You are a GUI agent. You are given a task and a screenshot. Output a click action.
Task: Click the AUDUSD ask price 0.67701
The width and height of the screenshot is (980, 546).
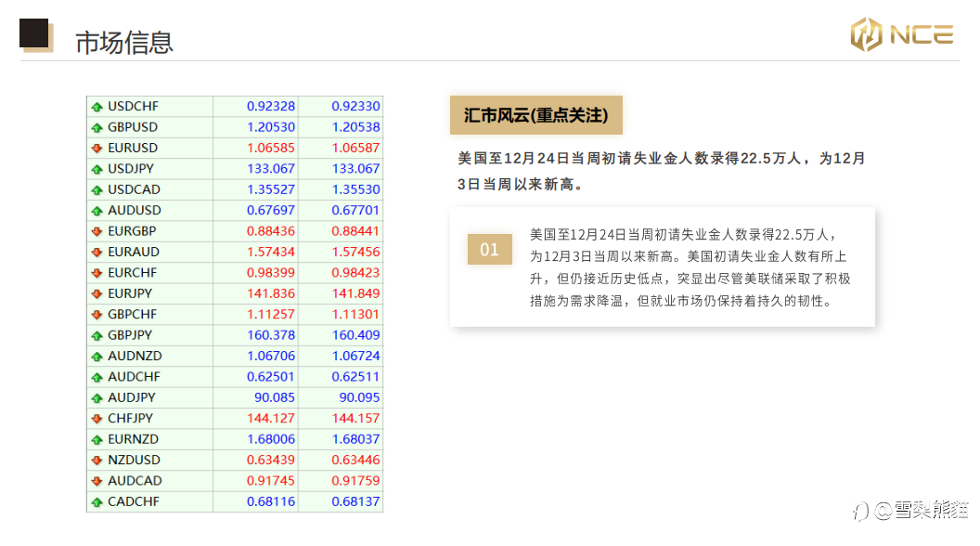[355, 210]
